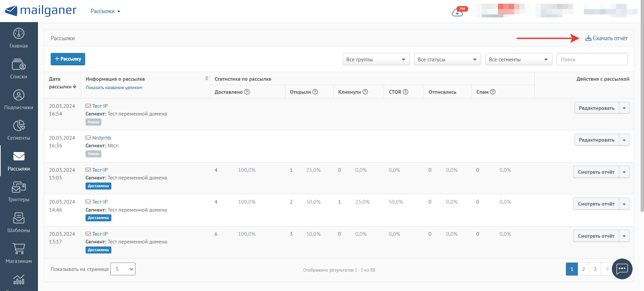Click Новая status badge of Nrdyrhb campaign

(93, 154)
